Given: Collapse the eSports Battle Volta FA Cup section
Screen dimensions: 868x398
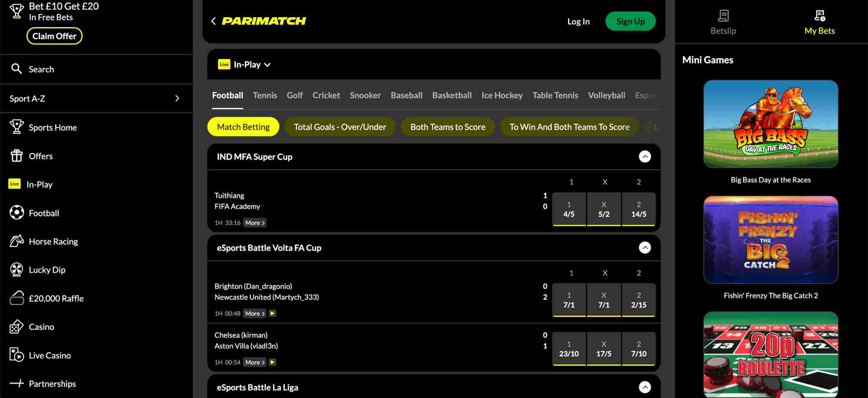Looking at the screenshot, I should click(x=645, y=248).
